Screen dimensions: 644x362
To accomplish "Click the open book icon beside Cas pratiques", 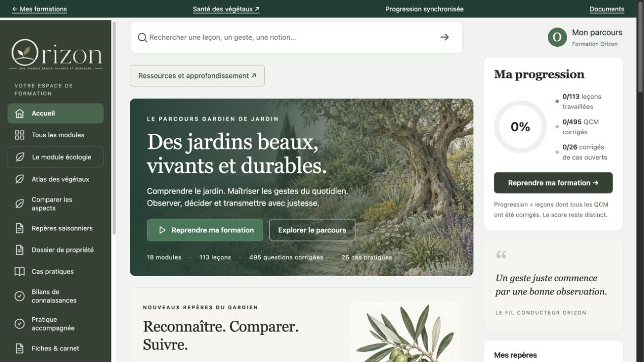I will pos(19,271).
